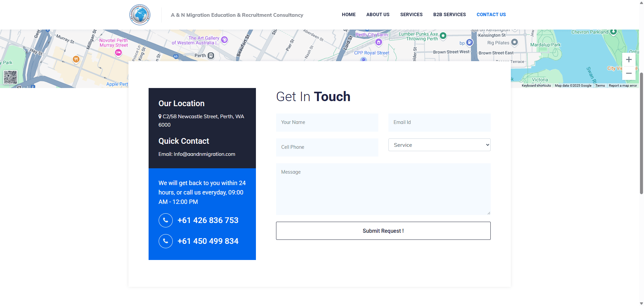This screenshot has height=306, width=644.
Task: Click the satellite view map thumbnail
Action: point(10,77)
